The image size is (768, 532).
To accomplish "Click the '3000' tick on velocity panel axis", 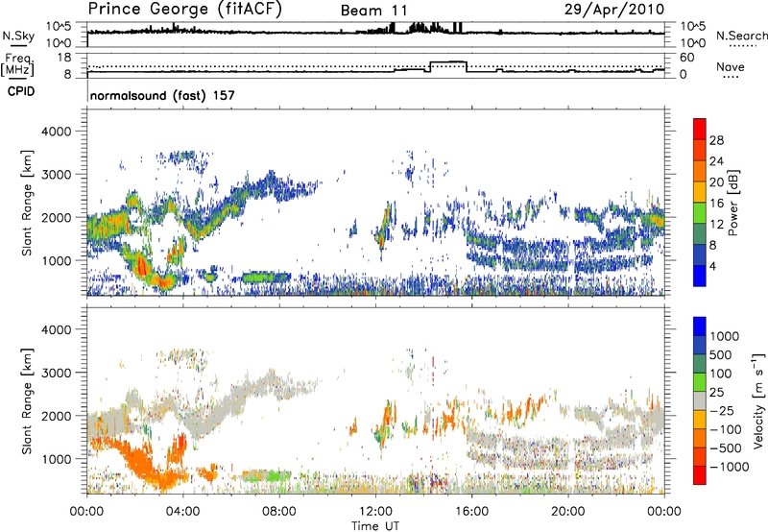I will pos(56,373).
